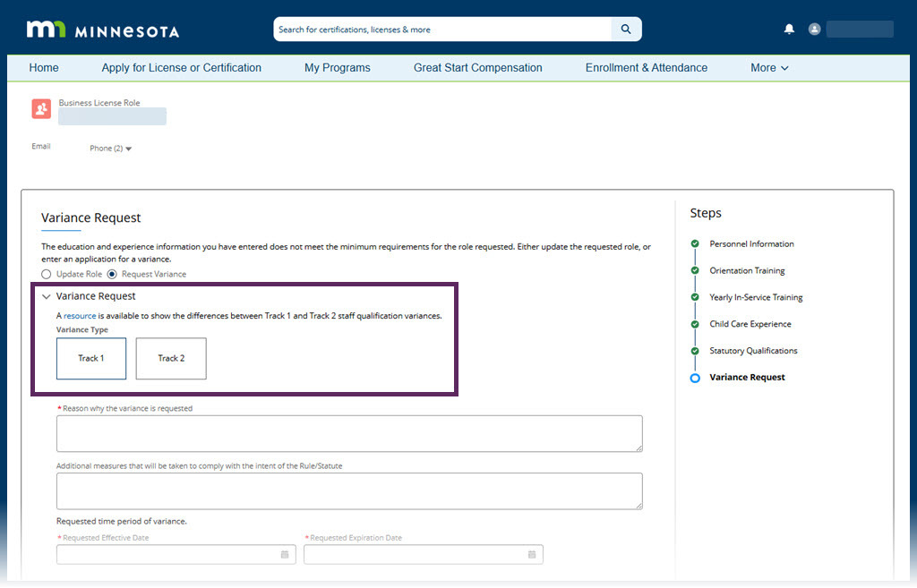Go to the Child Care Experience step

coord(750,324)
